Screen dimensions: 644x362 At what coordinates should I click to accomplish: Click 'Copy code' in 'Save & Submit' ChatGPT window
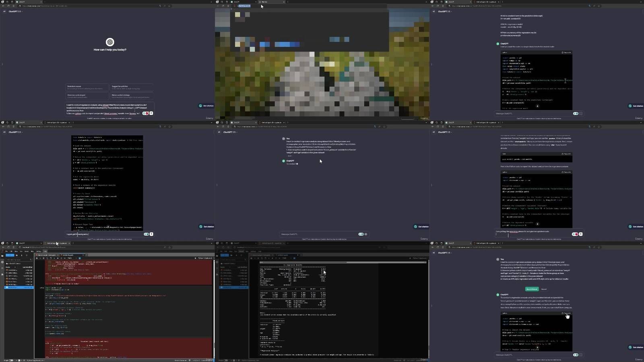click(566, 313)
